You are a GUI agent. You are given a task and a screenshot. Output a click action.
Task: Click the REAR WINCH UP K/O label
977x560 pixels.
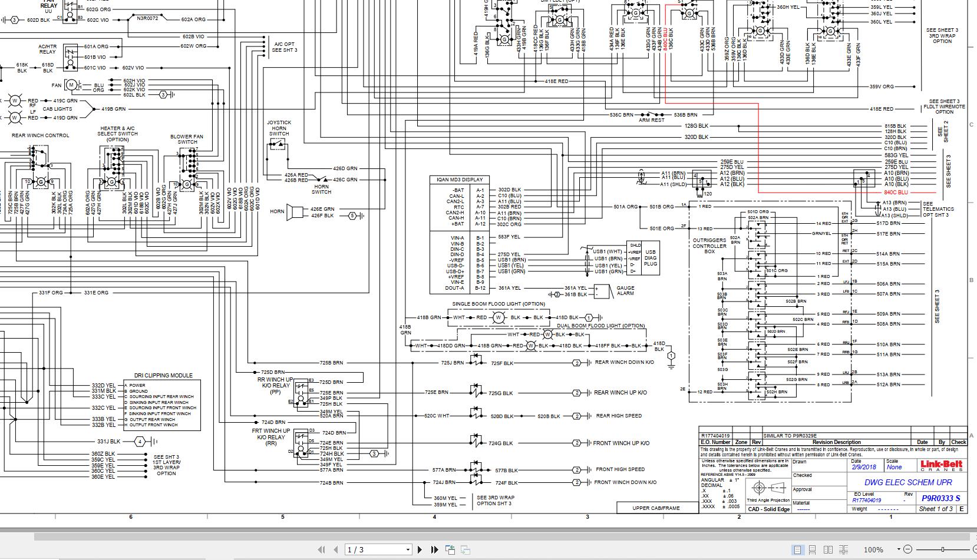click(x=620, y=392)
